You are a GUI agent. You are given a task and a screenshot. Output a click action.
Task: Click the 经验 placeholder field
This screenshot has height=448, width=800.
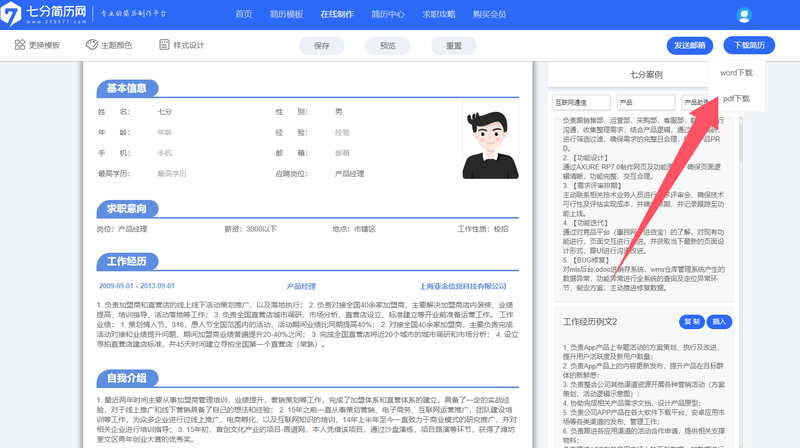click(x=342, y=132)
